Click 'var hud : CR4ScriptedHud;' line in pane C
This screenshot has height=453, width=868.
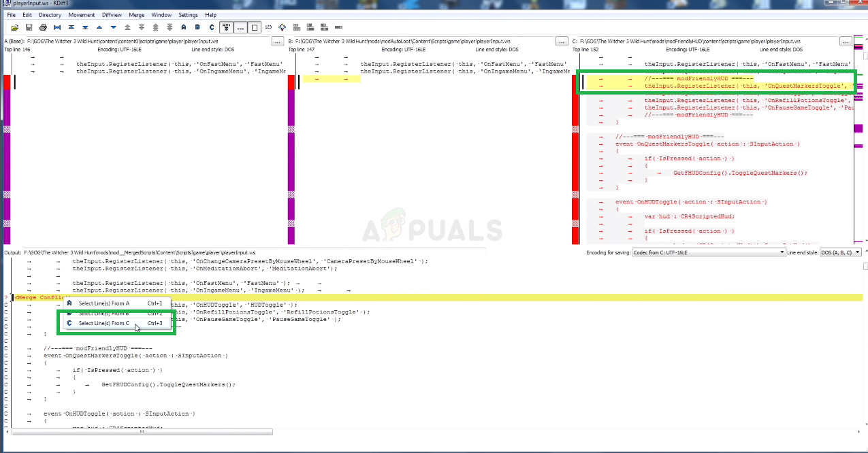point(689,216)
